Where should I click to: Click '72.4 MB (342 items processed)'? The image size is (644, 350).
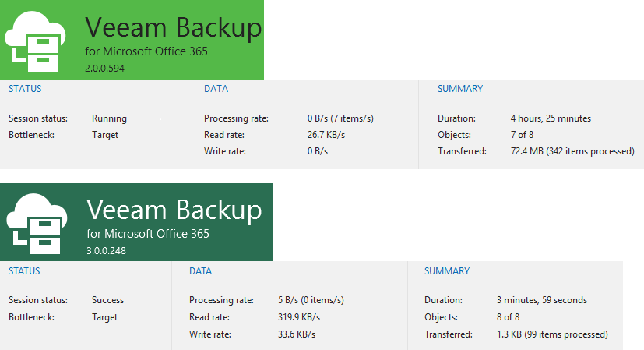pos(572,151)
